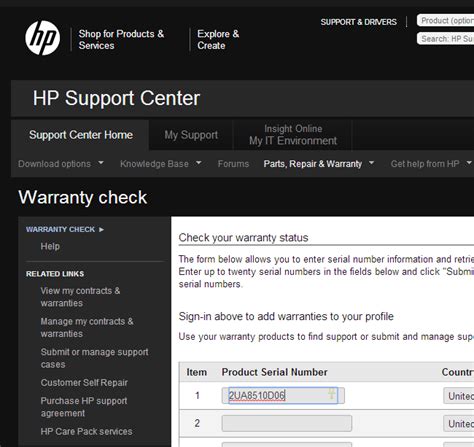Click 'Sign-in above to add warranties' text

(286, 316)
